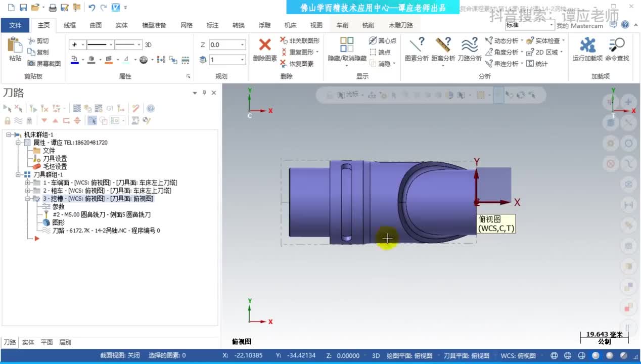Take a screen capture with 屏幕截图
This screenshot has height=364, width=641.
[x=44, y=64]
